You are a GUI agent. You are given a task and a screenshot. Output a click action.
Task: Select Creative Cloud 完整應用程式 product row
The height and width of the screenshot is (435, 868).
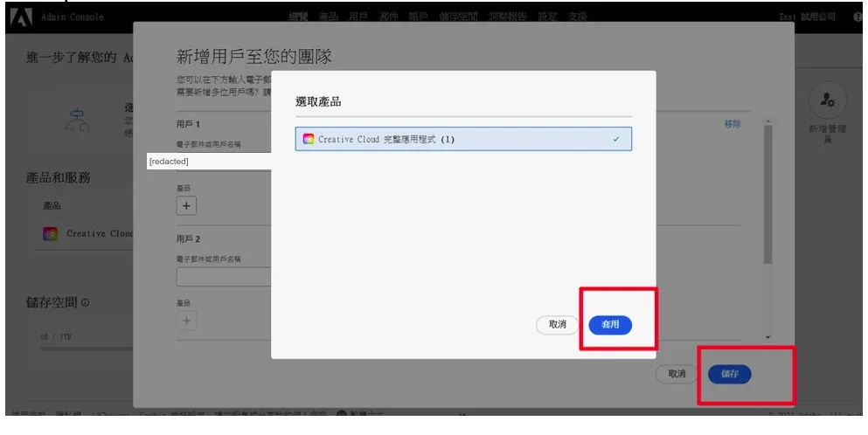[463, 139]
